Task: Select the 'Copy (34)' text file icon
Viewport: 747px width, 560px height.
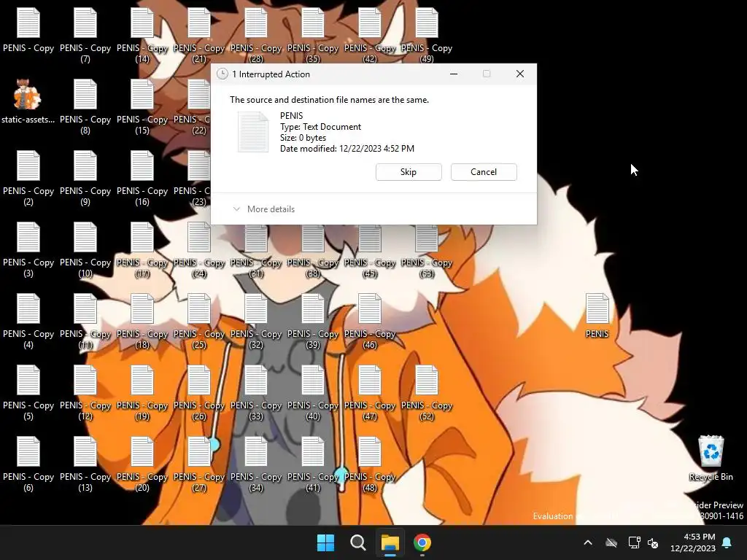Action: coord(256,451)
